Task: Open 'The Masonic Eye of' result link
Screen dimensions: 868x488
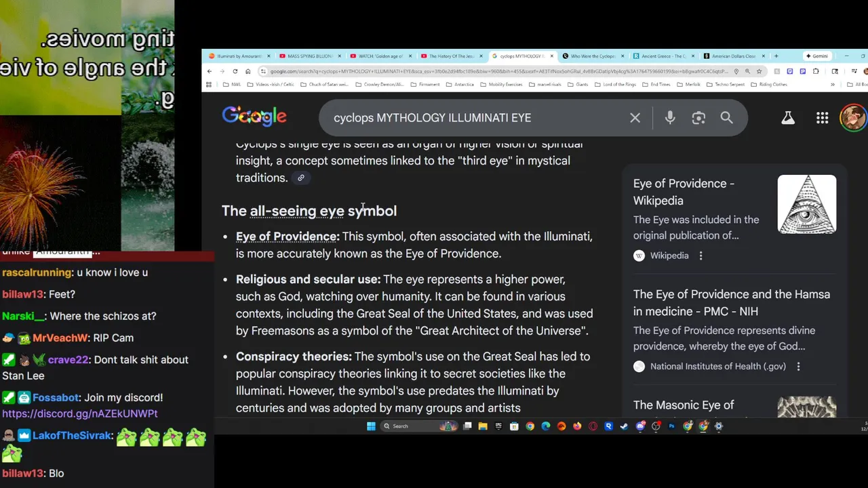Action: pos(684,405)
